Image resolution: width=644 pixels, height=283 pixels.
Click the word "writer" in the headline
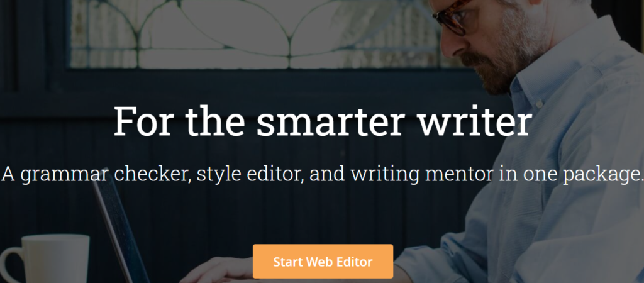coord(476,121)
